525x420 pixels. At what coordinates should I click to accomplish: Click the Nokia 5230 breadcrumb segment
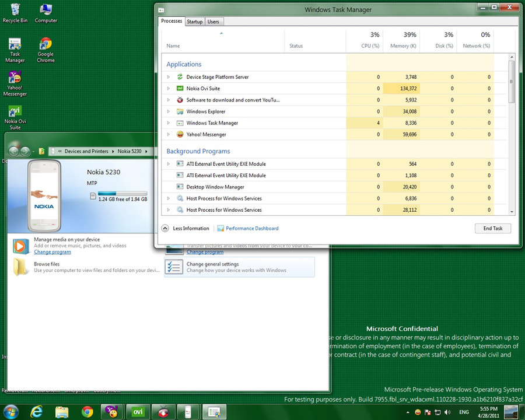pyautogui.click(x=129, y=151)
